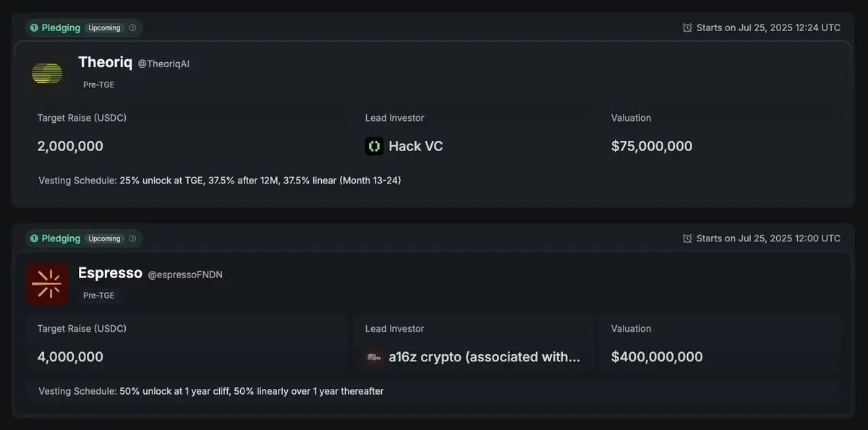The height and width of the screenshot is (430, 868).
Task: Click the Hack VC lead investor name
Action: [416, 146]
